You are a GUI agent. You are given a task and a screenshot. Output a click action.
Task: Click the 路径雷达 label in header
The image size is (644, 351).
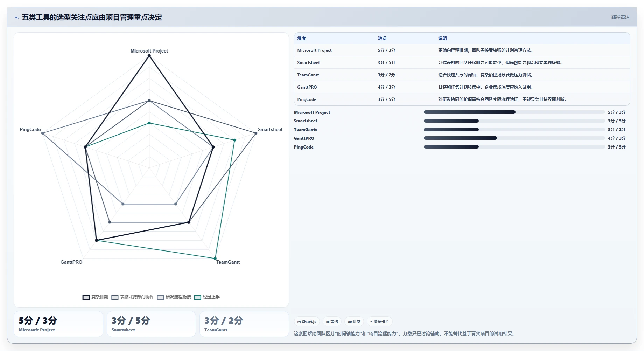(x=620, y=17)
